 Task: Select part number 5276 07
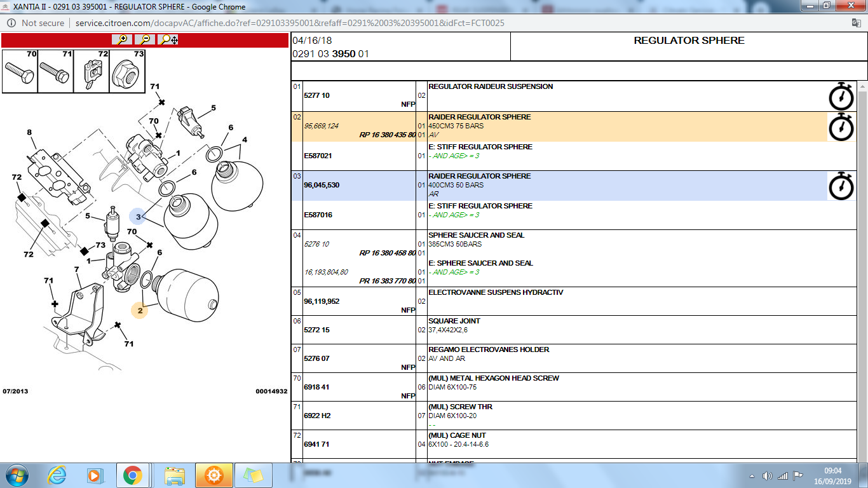tap(316, 358)
